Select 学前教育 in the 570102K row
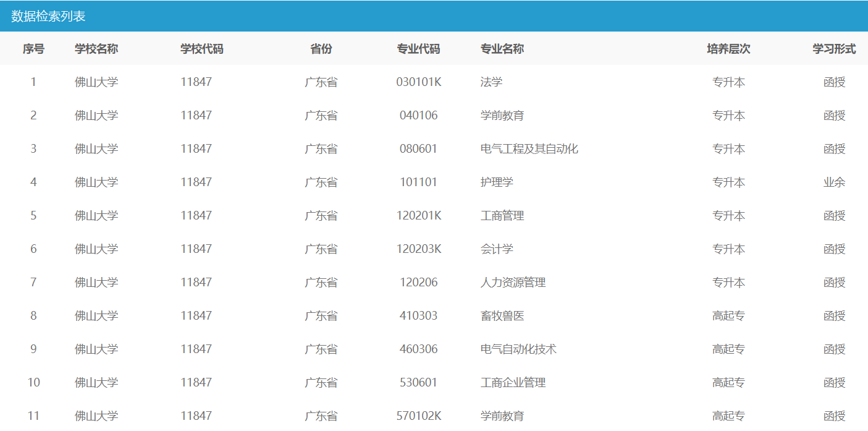Viewport: 868px width, 431px height. [502, 416]
